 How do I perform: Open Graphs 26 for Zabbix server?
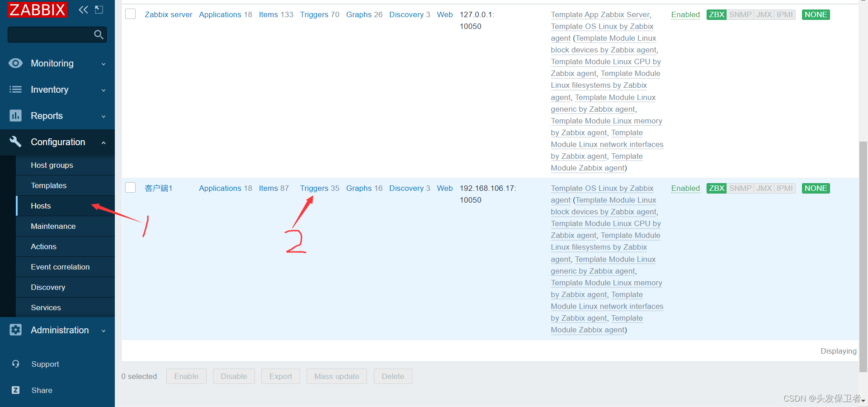[x=359, y=14]
